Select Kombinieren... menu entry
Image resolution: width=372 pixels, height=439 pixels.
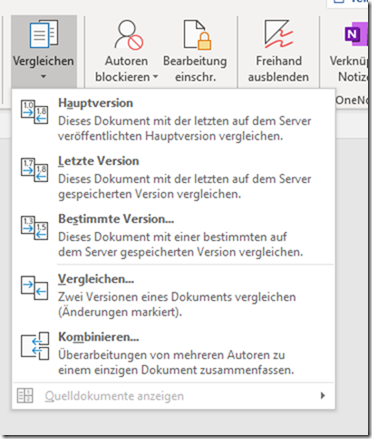173,353
